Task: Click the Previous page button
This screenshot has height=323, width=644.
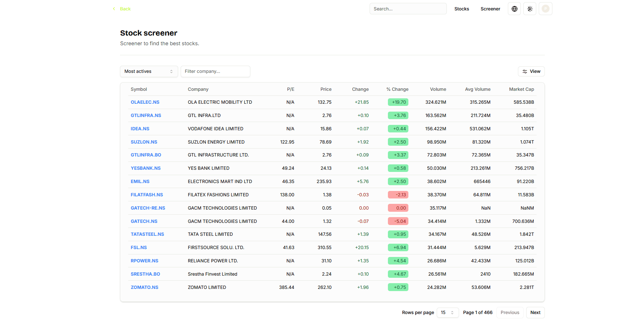Action: pyautogui.click(x=510, y=313)
